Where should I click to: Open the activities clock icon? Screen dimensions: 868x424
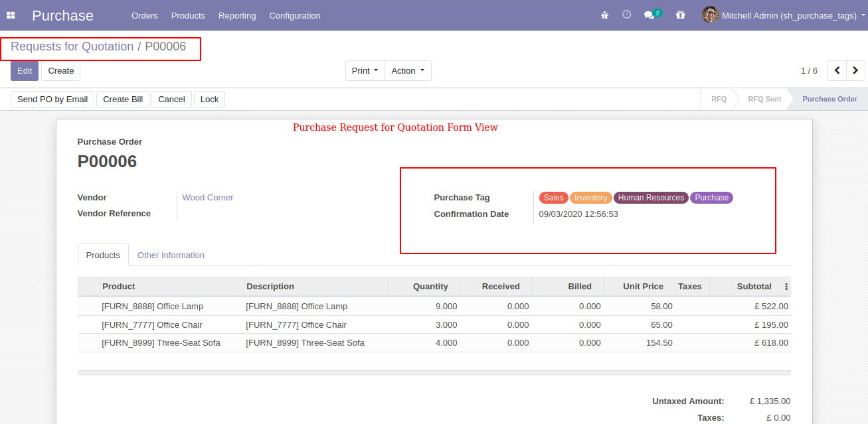(626, 15)
